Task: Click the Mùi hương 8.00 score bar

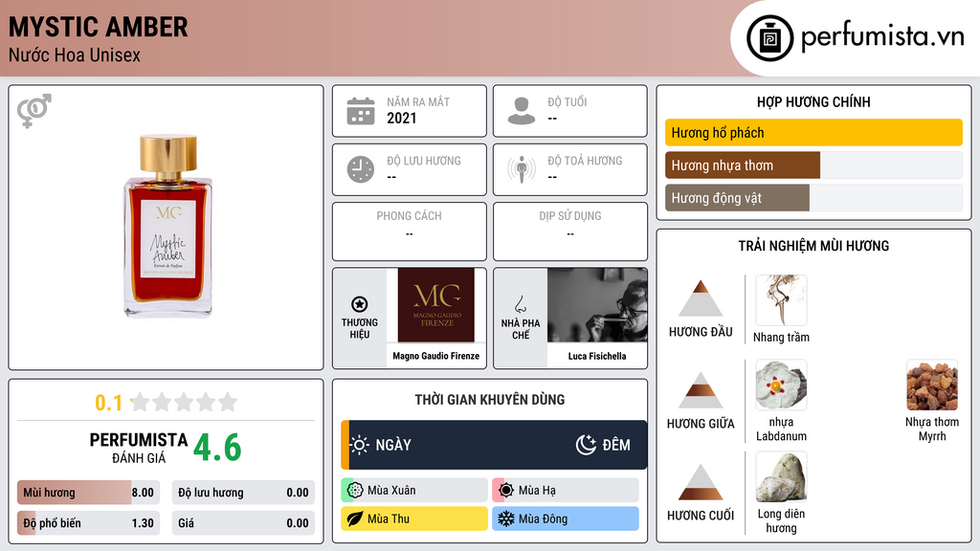Action: 89,493
